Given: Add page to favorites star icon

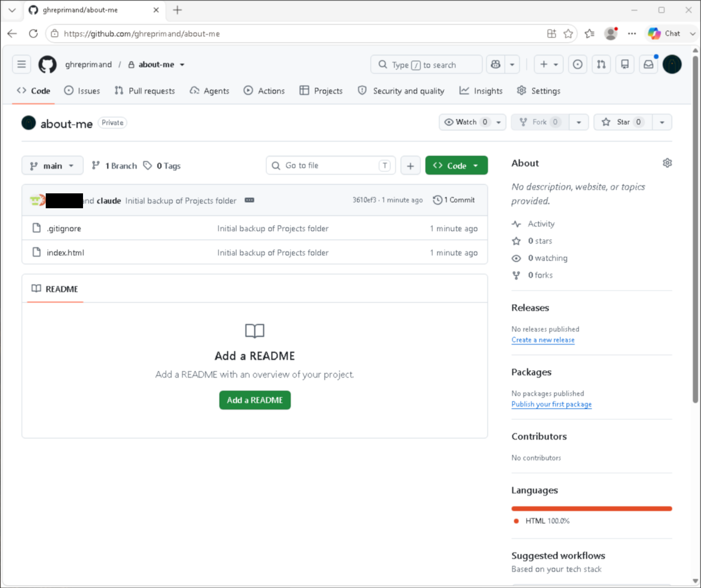Looking at the screenshot, I should [x=568, y=34].
